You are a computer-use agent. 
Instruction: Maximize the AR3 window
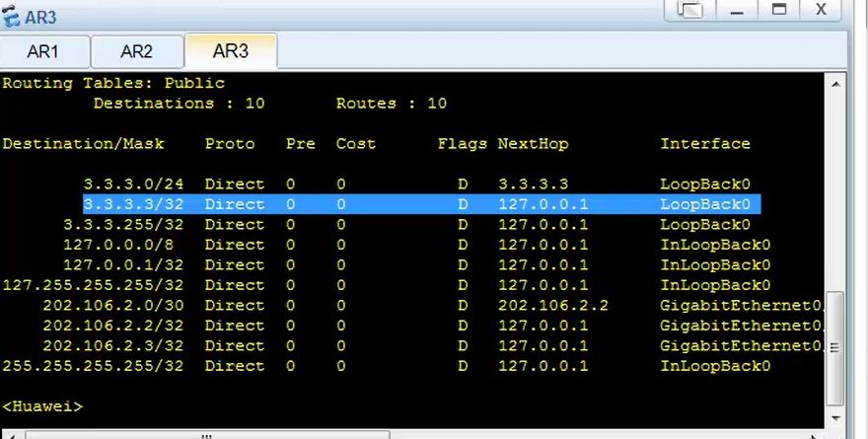(x=779, y=10)
